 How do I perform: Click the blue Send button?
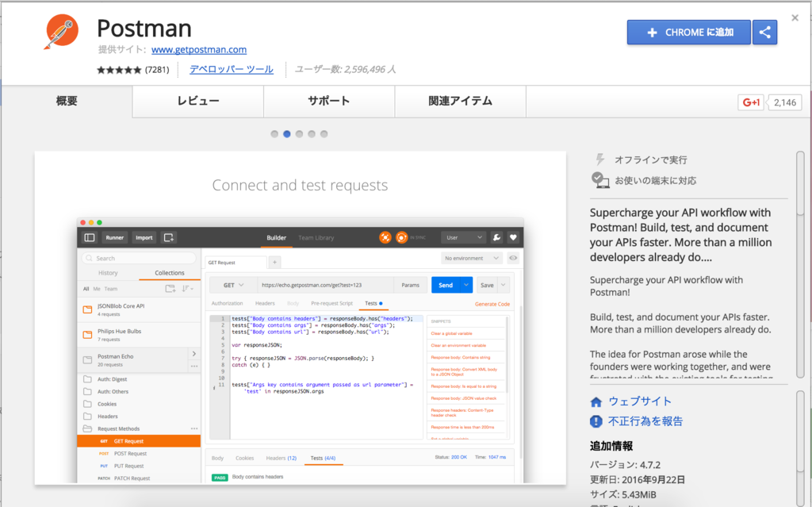[x=446, y=285]
